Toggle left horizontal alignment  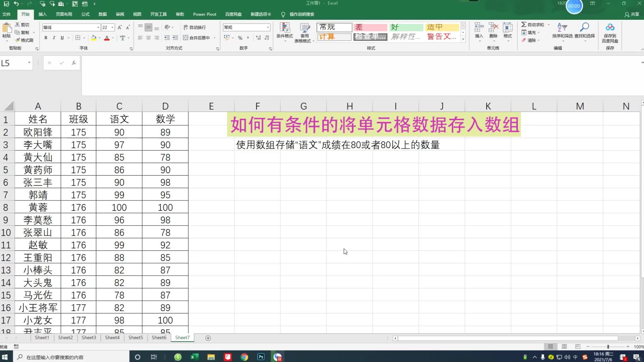140,38
